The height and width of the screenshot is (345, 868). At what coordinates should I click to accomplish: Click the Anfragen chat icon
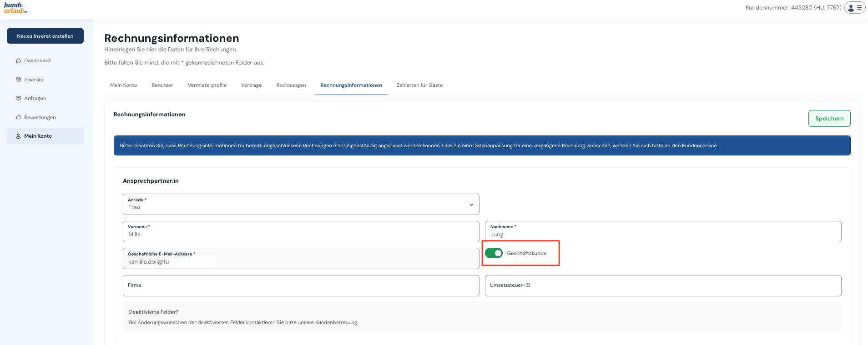pos(18,98)
